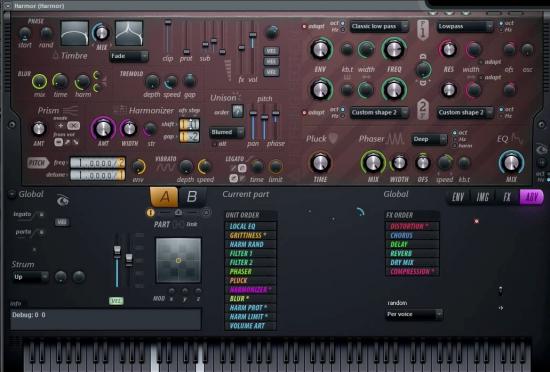Open resonance Custom shape 2 dropdown on right

coord(465,113)
